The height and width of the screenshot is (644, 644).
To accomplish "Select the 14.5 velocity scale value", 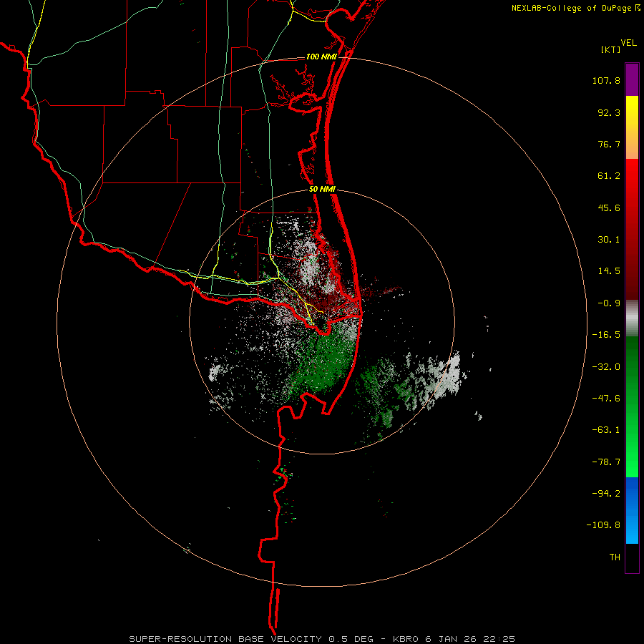I will click(609, 271).
